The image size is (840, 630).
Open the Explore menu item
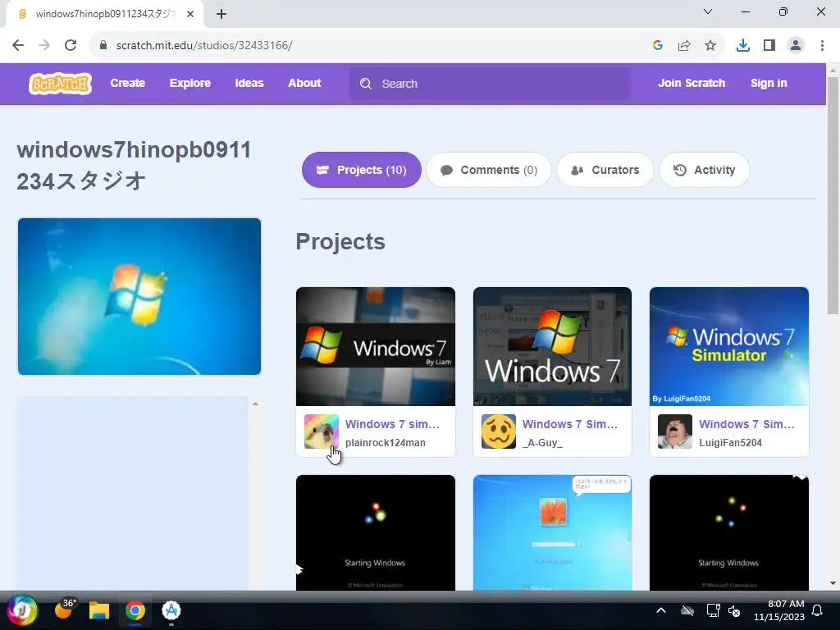[x=190, y=83]
